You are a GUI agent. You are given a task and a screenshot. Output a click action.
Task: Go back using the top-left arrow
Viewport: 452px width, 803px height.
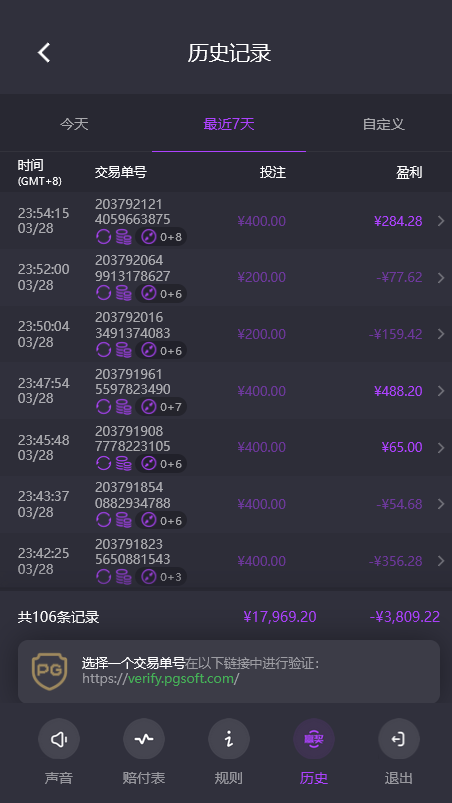(44, 53)
